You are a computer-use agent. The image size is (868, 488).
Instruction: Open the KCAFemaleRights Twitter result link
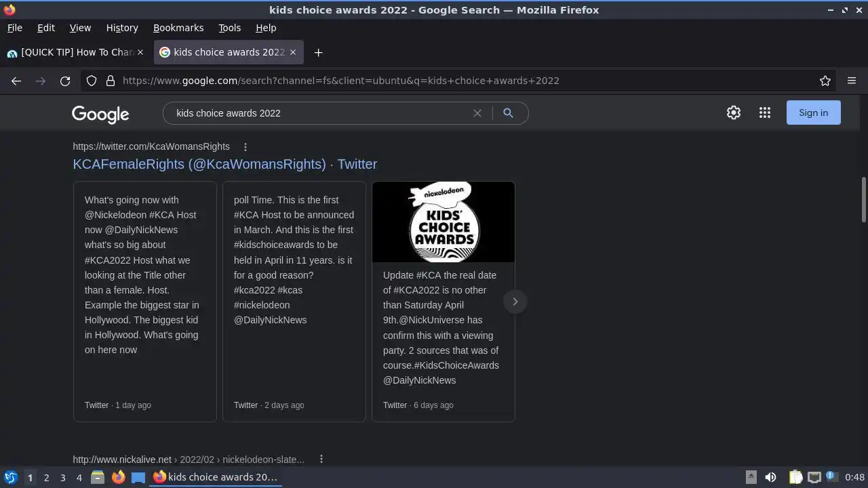point(225,164)
